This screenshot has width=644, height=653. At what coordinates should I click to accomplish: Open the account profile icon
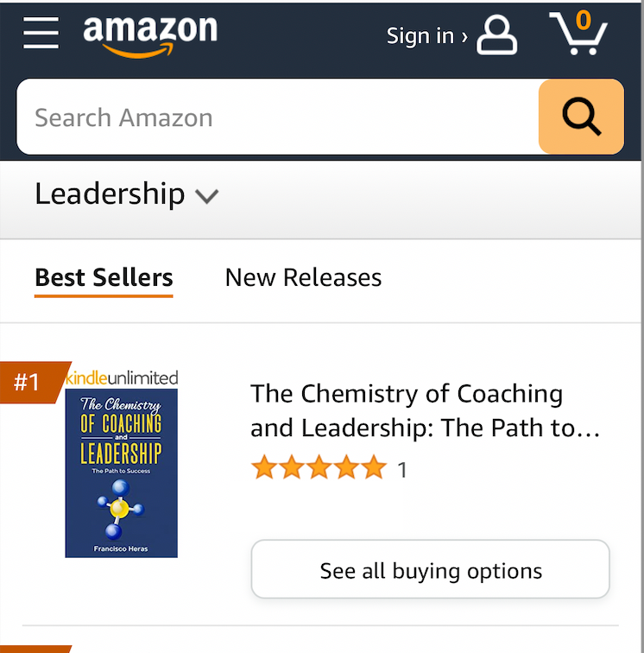[497, 36]
